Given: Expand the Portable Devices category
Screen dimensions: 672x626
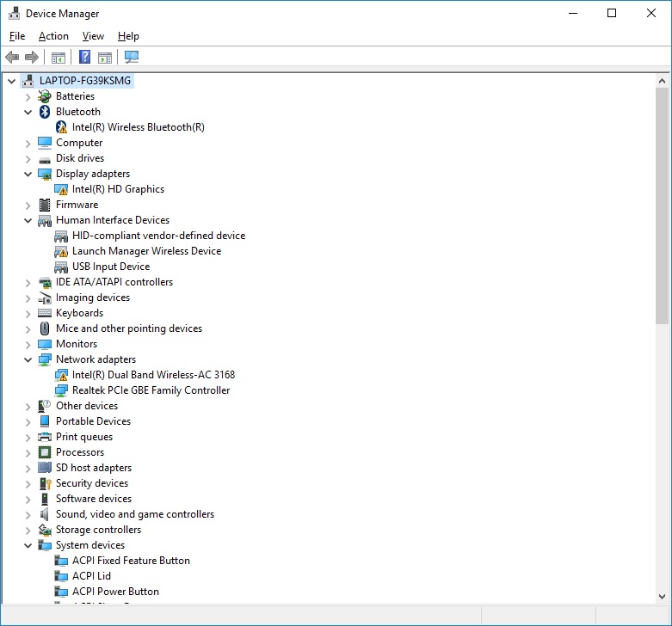Looking at the screenshot, I should click(28, 421).
